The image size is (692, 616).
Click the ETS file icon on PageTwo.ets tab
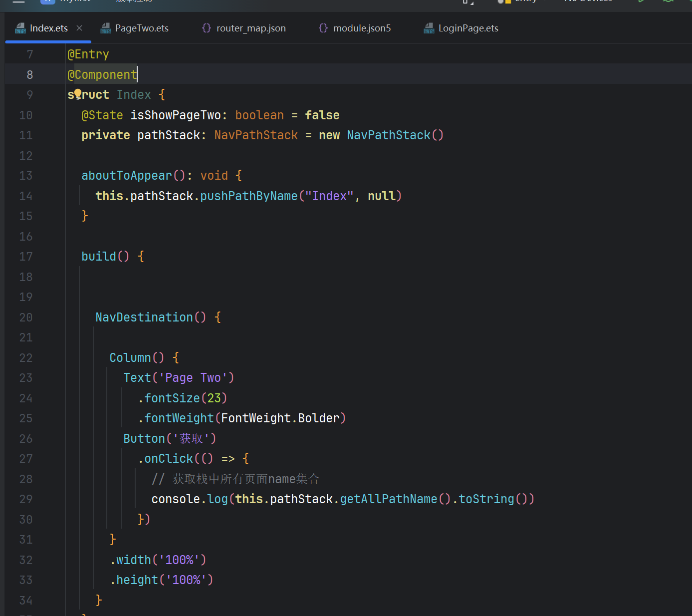106,28
